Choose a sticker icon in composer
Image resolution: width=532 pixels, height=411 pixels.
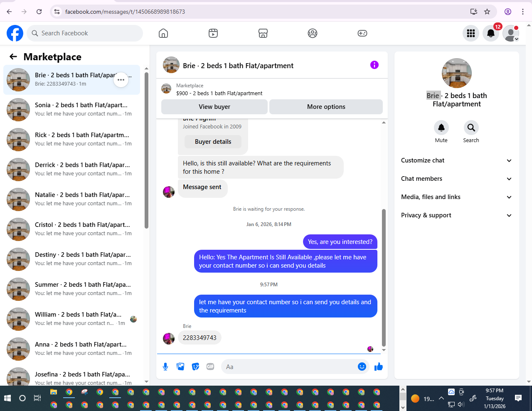click(x=195, y=367)
